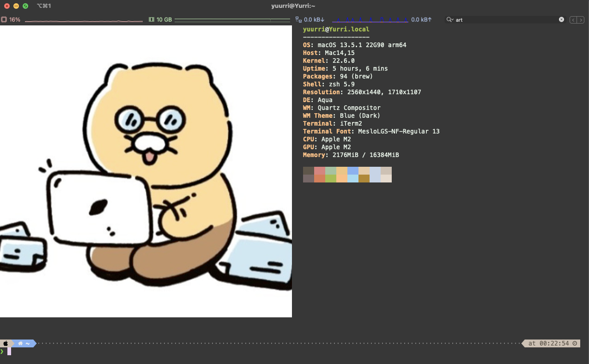
Task: Click the memory usage graph
Action: click(x=232, y=20)
